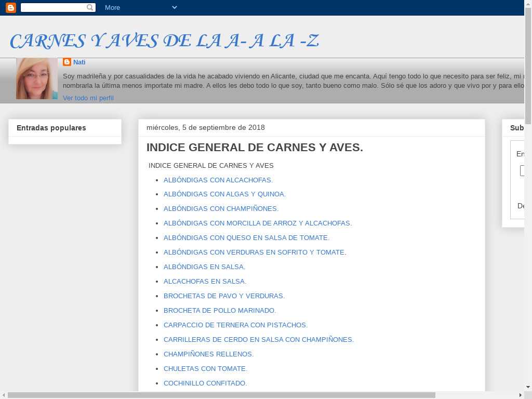Image resolution: width=532 pixels, height=399 pixels.
Task: Click the magnifier icon in the search box
Action: pos(90,7)
